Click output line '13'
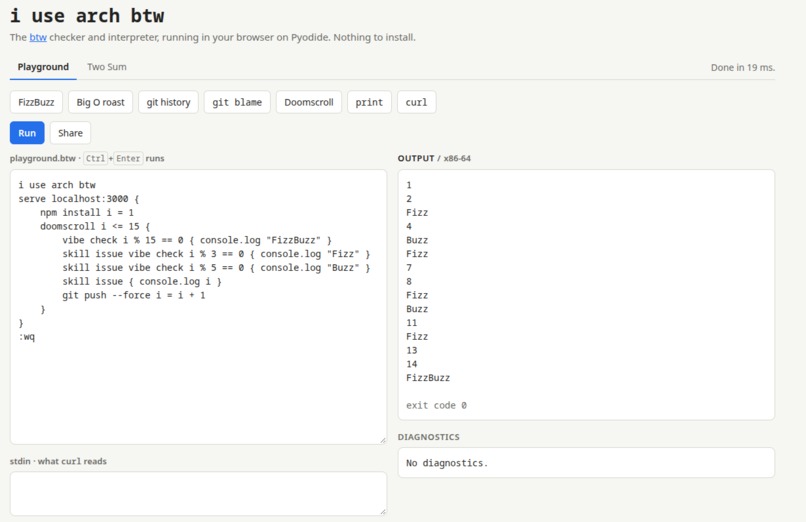The height and width of the screenshot is (522, 806). coord(412,350)
